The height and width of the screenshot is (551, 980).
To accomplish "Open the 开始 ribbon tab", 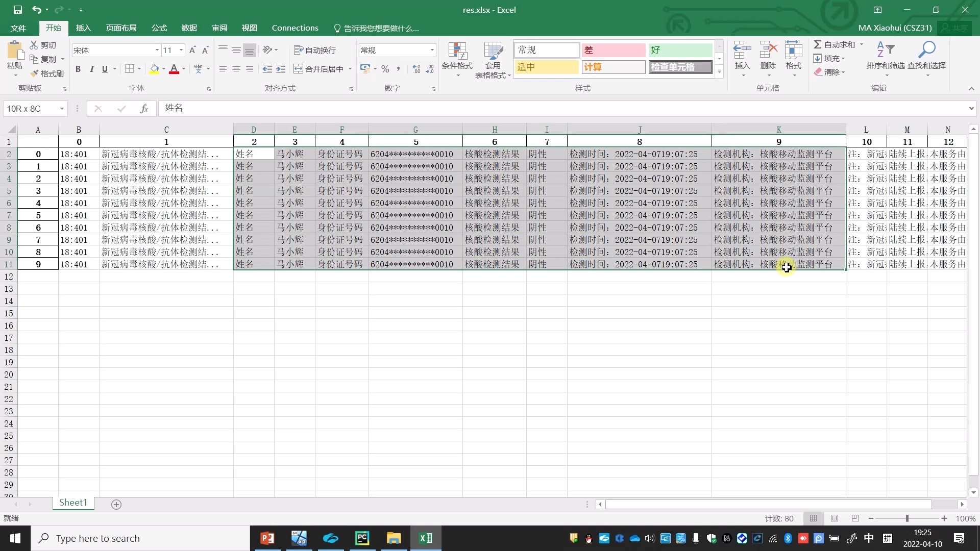I will (53, 28).
